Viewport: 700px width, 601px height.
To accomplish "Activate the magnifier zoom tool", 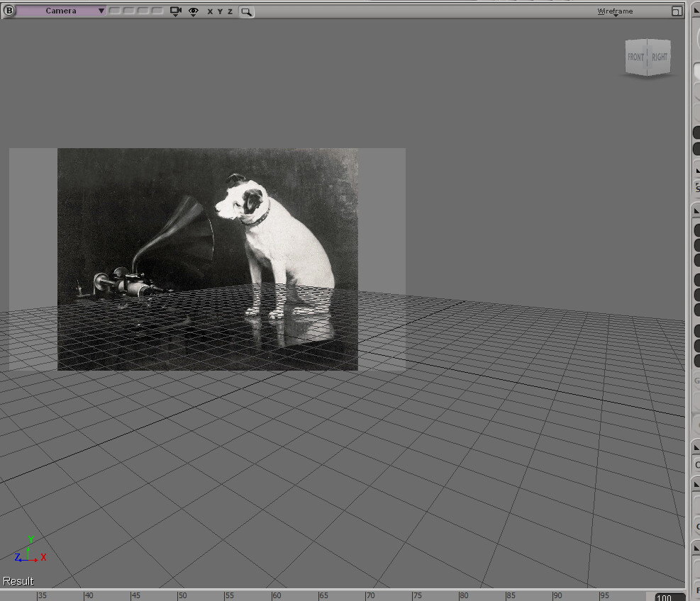I will click(246, 12).
